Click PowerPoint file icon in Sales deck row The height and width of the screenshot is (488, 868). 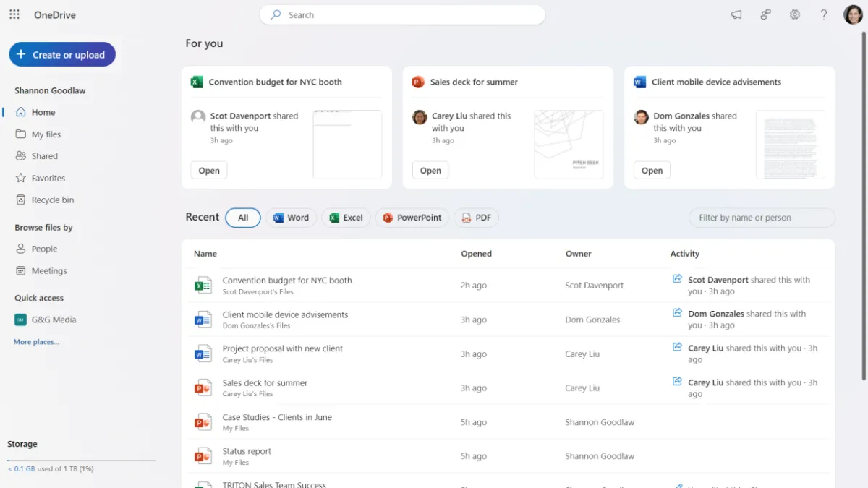coord(203,388)
